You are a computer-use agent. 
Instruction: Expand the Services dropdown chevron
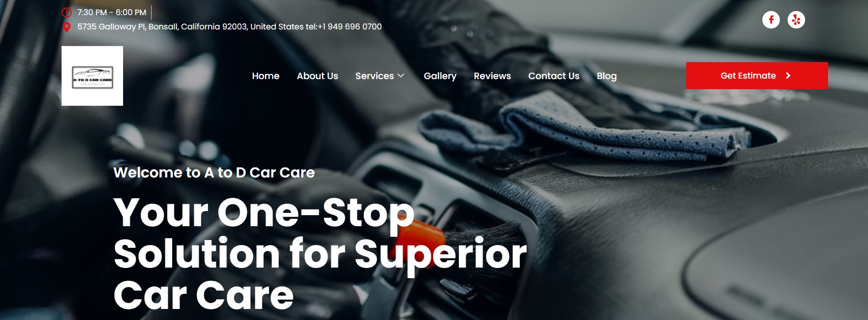(x=401, y=75)
